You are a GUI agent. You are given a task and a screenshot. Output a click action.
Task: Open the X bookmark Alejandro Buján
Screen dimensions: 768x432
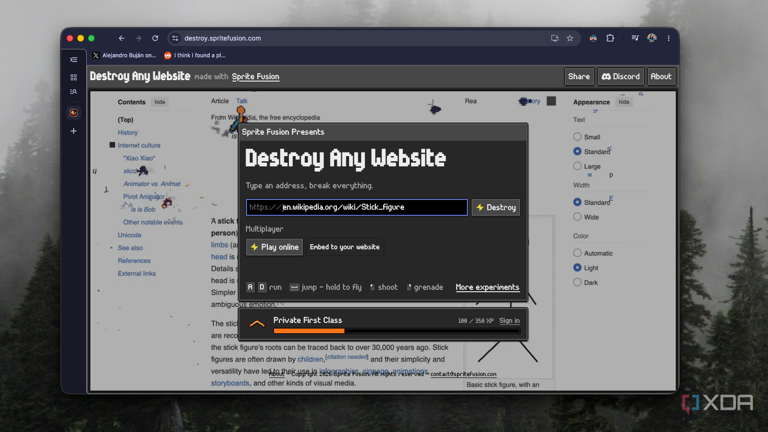(x=124, y=55)
